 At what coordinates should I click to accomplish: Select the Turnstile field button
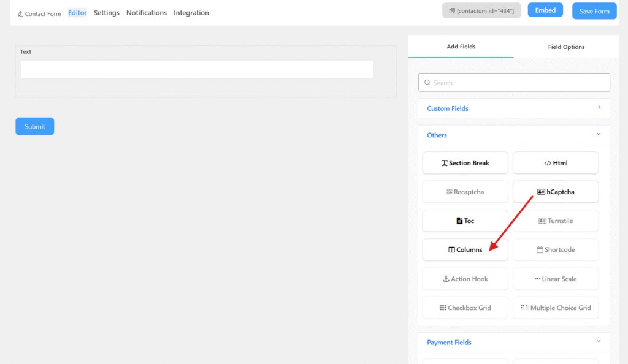click(x=556, y=221)
